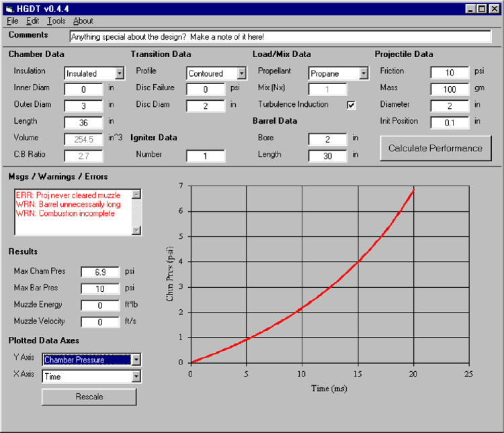The width and height of the screenshot is (504, 433).
Task: Open the Tools menu
Action: (56, 21)
